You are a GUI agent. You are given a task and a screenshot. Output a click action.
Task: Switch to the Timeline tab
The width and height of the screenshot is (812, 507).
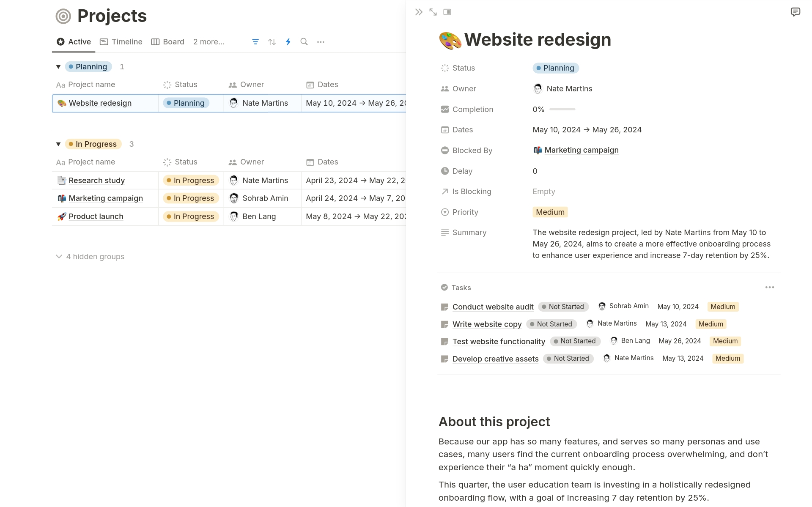pyautogui.click(x=121, y=41)
